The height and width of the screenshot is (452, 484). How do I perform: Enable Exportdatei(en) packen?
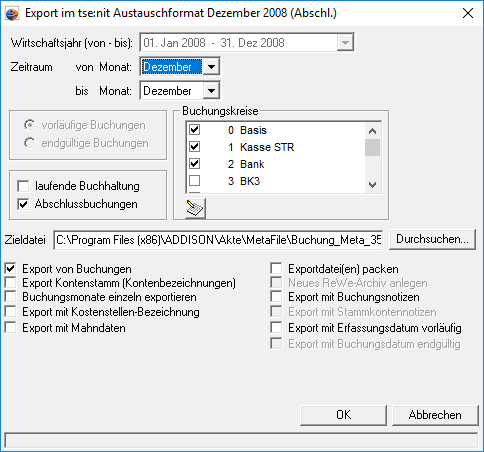[276, 269]
